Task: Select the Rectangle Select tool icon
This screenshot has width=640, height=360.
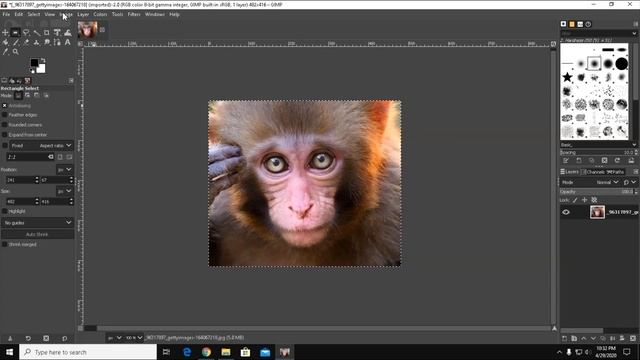Action: pyautogui.click(x=15, y=32)
